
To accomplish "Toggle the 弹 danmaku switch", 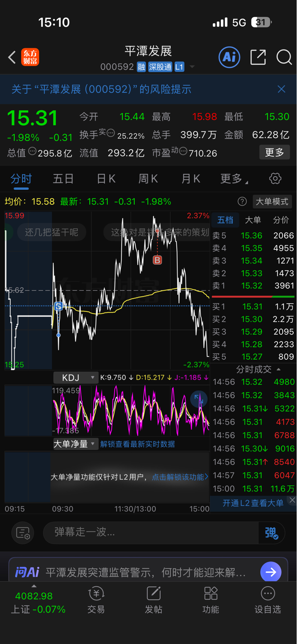I will [x=272, y=533].
